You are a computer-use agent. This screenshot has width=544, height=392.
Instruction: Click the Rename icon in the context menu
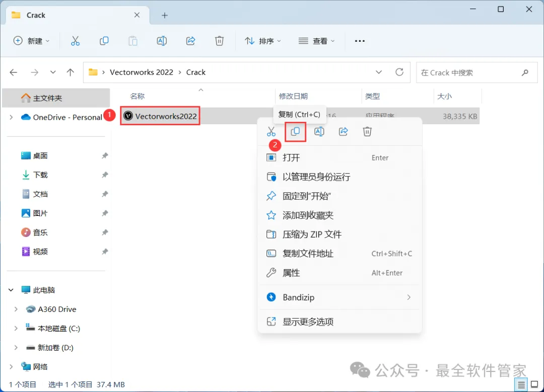(319, 132)
